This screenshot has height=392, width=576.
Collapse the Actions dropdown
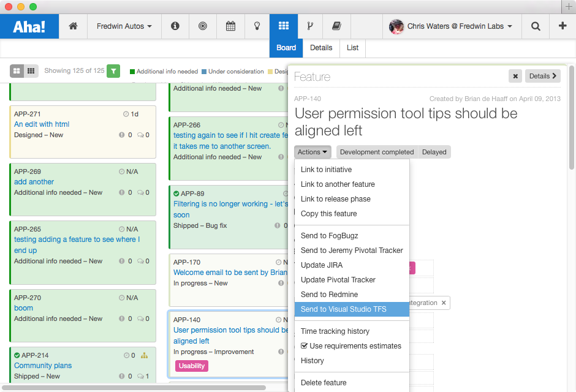click(x=313, y=152)
